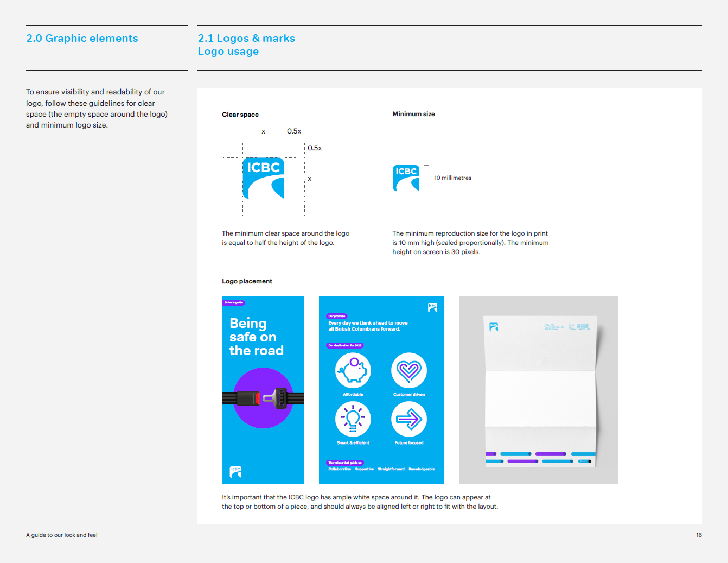
Task: Click the colored stripes at the letterhead bottom
Action: [540, 457]
